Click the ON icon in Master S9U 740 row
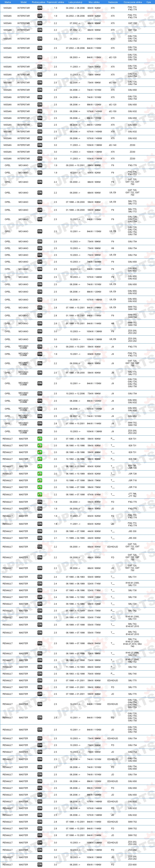 [40, 674]
